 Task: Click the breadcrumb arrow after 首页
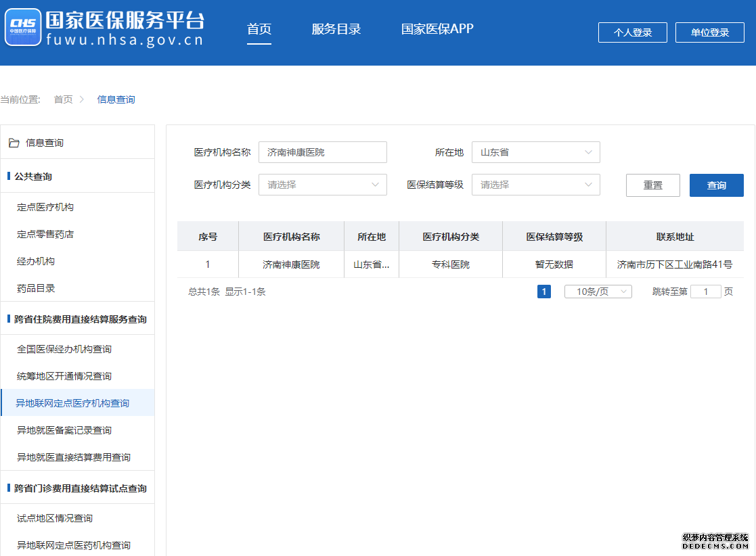pos(81,99)
